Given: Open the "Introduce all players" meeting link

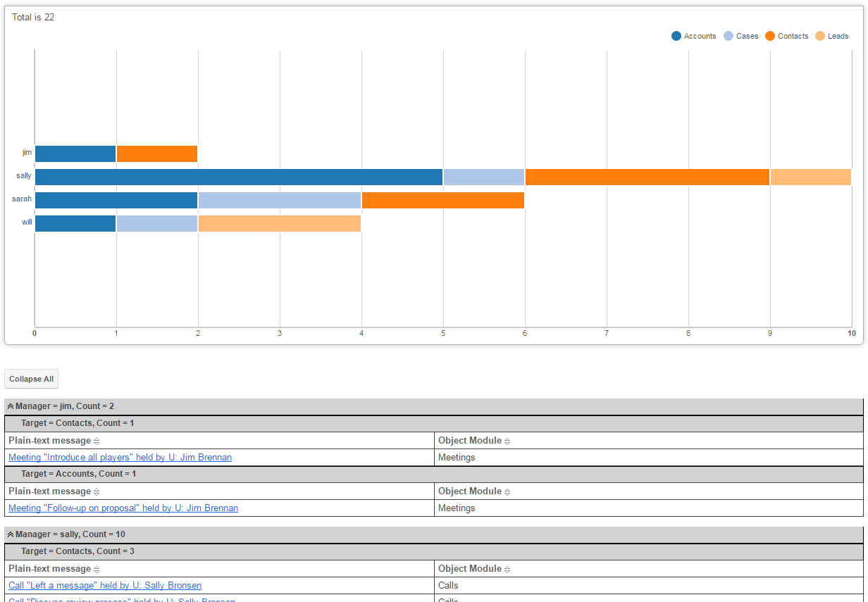Looking at the screenshot, I should point(120,458).
